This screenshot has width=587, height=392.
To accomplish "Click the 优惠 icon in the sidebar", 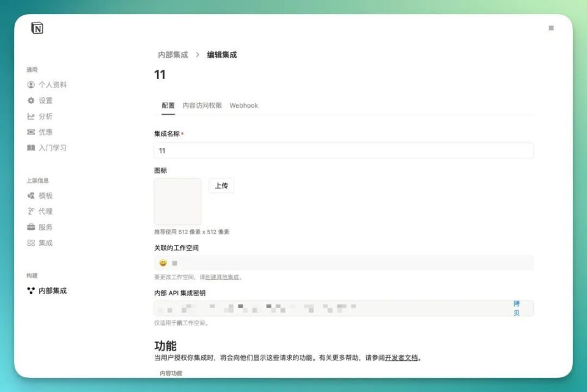I will [31, 131].
